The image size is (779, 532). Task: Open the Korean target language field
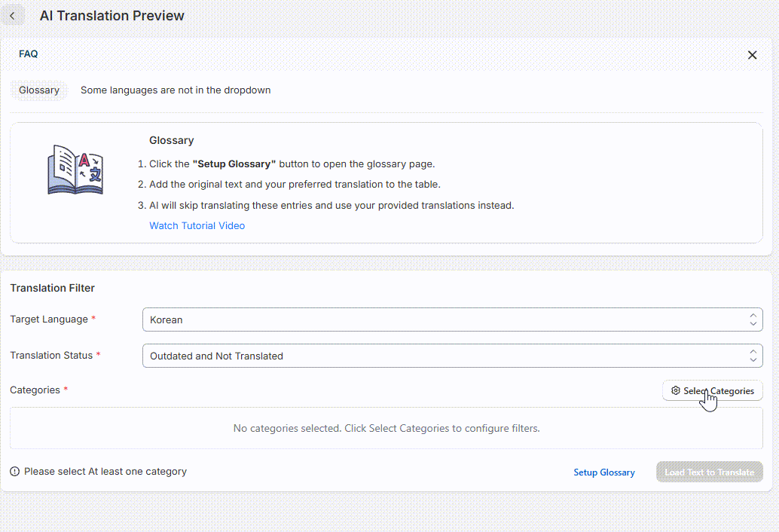point(444,320)
